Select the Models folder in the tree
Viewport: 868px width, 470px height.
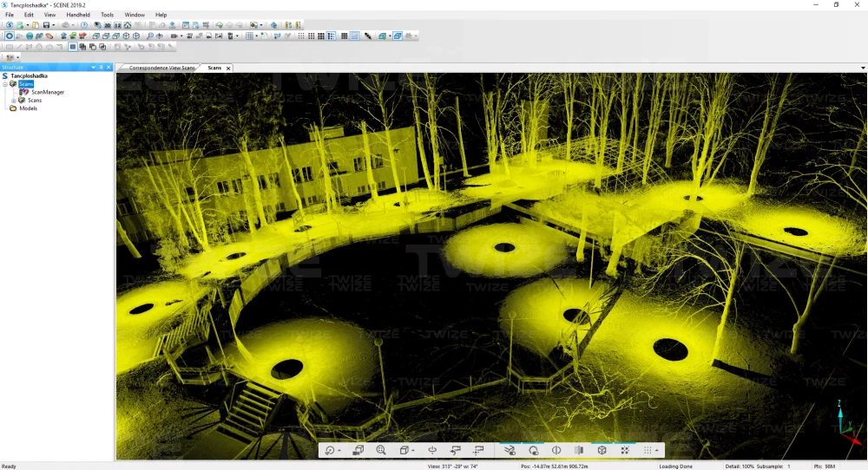click(28, 108)
